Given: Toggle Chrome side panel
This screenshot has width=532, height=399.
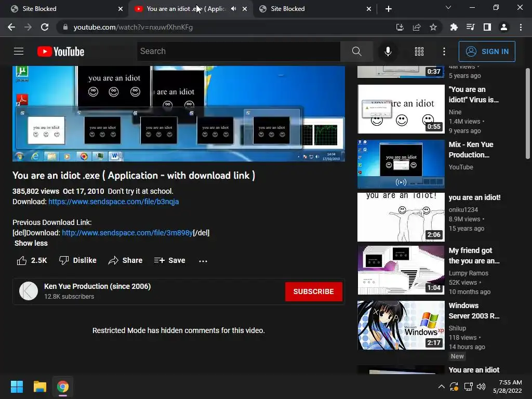Looking at the screenshot, I should [x=487, y=27].
